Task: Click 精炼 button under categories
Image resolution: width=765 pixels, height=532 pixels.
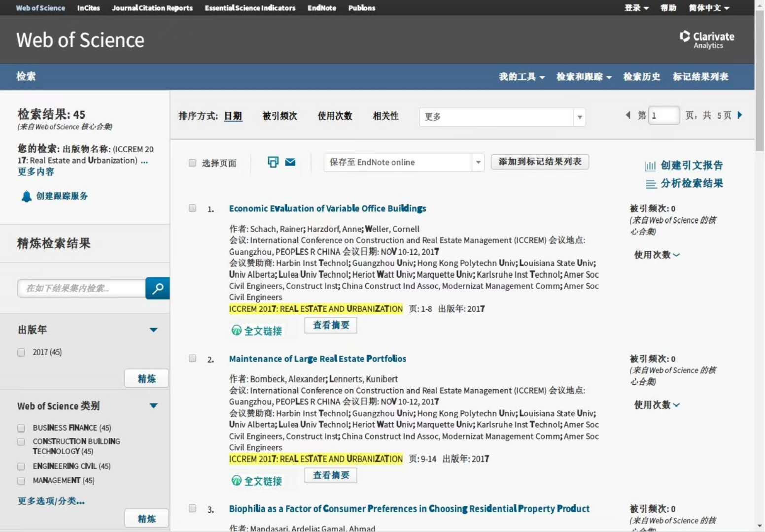Action: coord(146,519)
